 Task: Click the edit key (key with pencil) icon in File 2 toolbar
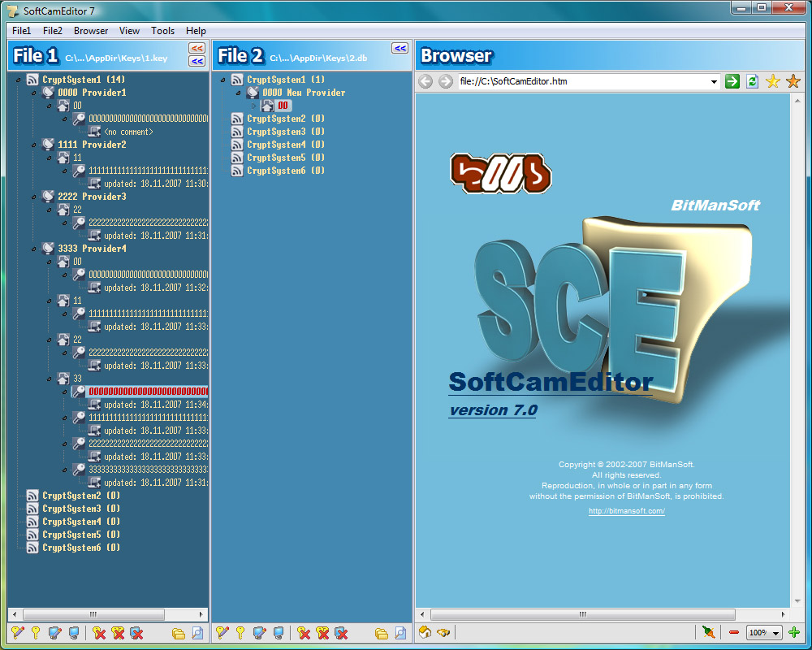[222, 633]
